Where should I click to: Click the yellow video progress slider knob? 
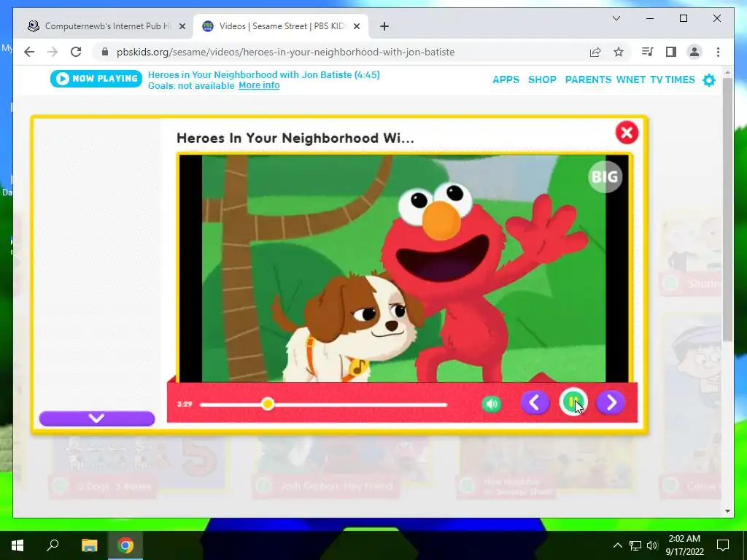[268, 404]
